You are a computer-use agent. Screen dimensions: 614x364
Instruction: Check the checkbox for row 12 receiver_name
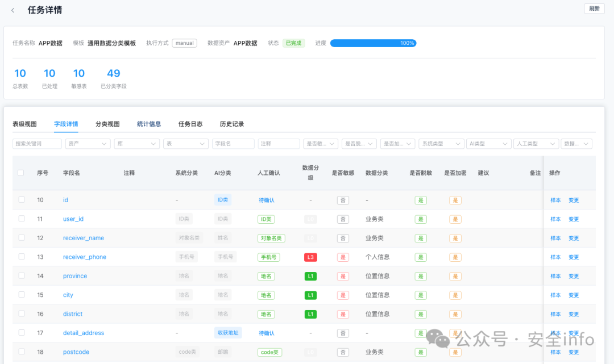click(x=22, y=238)
